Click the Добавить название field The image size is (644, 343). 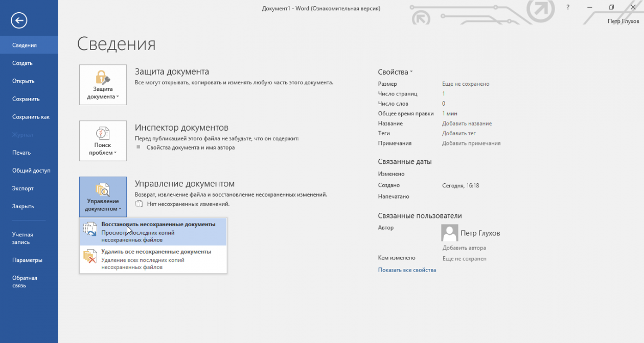coord(467,124)
